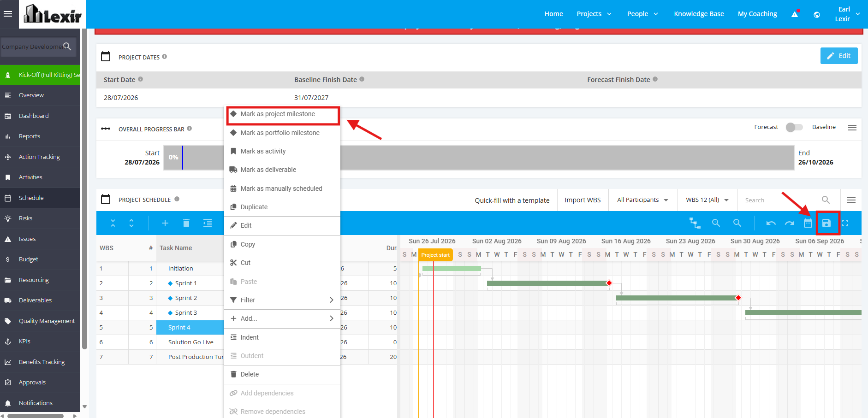Image resolution: width=868 pixels, height=418 pixels.
Task: Delete task using toolbar trash icon
Action: click(x=186, y=223)
